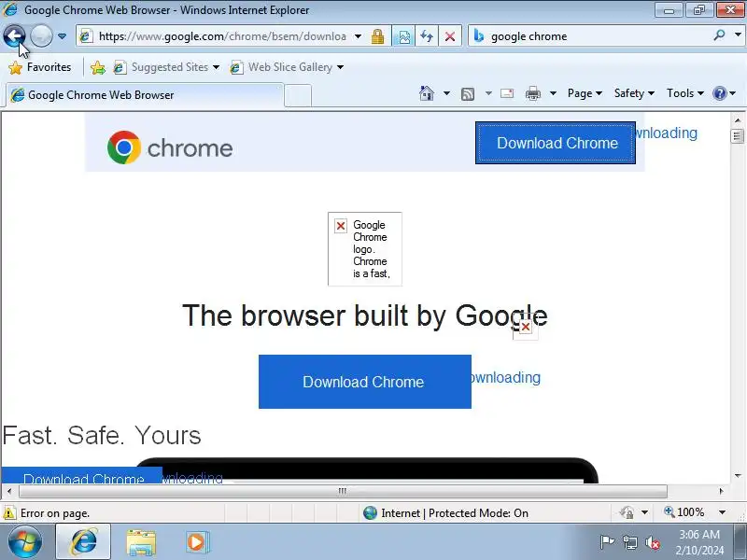Viewport: 747px width, 560px height.
Task: Refresh the page with the Refresh icon
Action: 427,36
